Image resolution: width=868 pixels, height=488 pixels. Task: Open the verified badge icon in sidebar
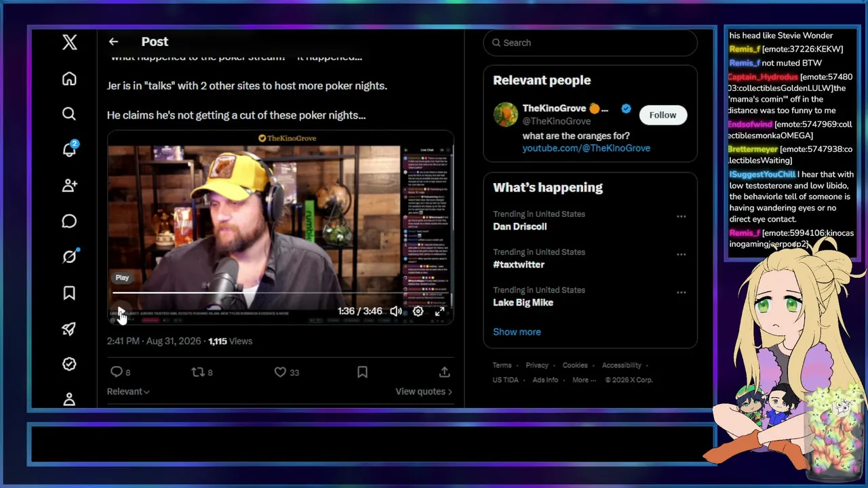coord(69,364)
